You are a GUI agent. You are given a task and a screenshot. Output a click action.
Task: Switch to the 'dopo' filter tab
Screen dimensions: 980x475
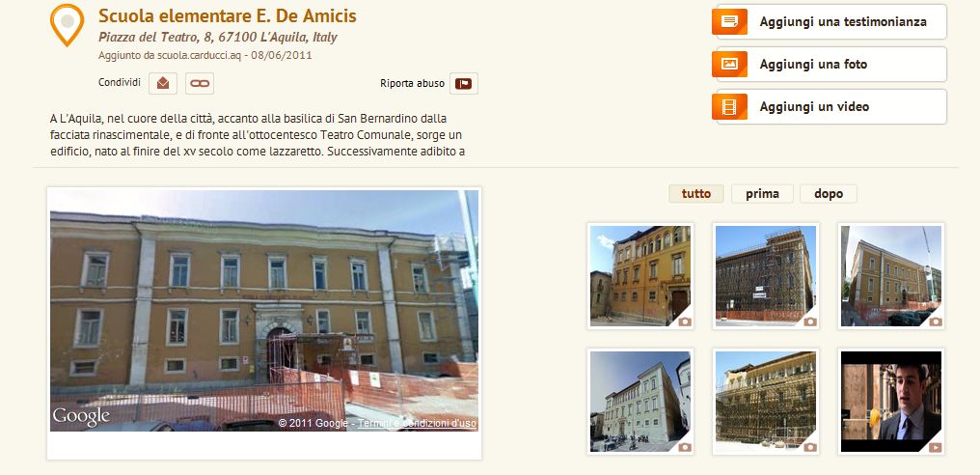point(829,193)
